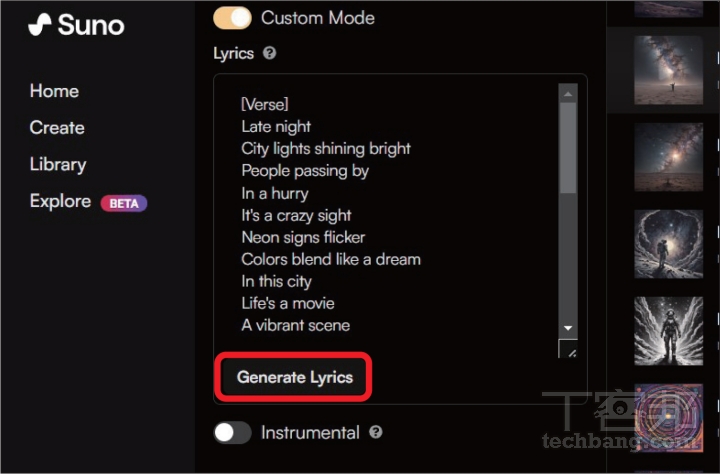This screenshot has height=474, width=720.
Task: Click the lyrics box scrollbar thumb
Action: (568, 148)
